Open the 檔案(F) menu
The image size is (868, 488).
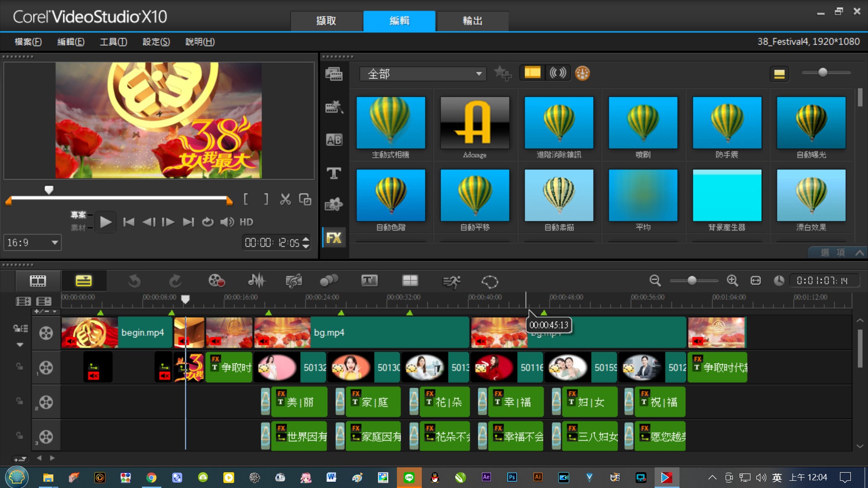(28, 42)
